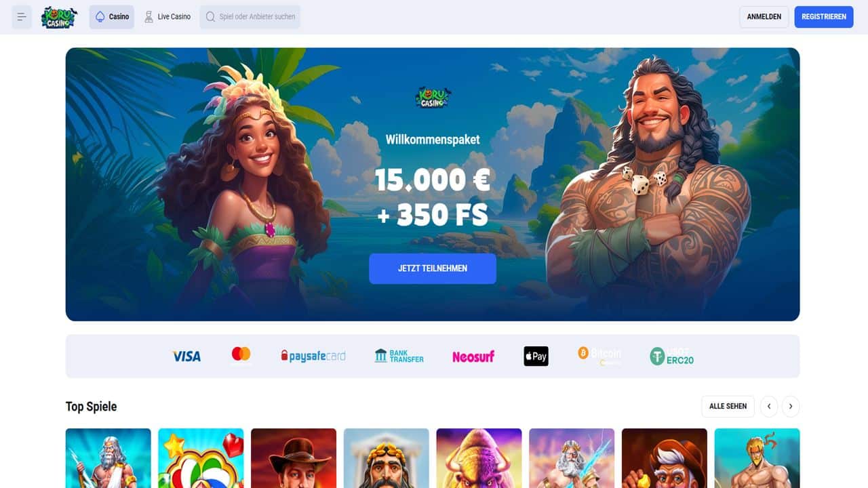Open the hamburger menu icon
This screenshot has width=868, height=488.
click(x=22, y=17)
